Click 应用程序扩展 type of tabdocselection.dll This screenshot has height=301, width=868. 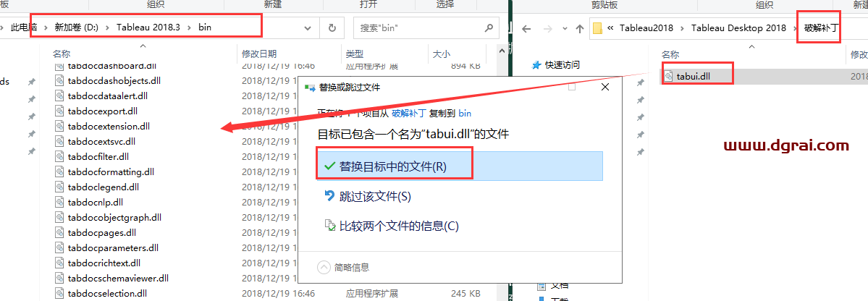click(371, 293)
